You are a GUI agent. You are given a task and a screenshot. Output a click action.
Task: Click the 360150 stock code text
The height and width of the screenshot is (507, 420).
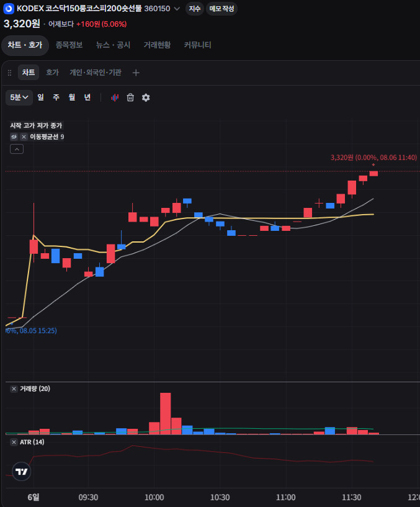coord(157,9)
